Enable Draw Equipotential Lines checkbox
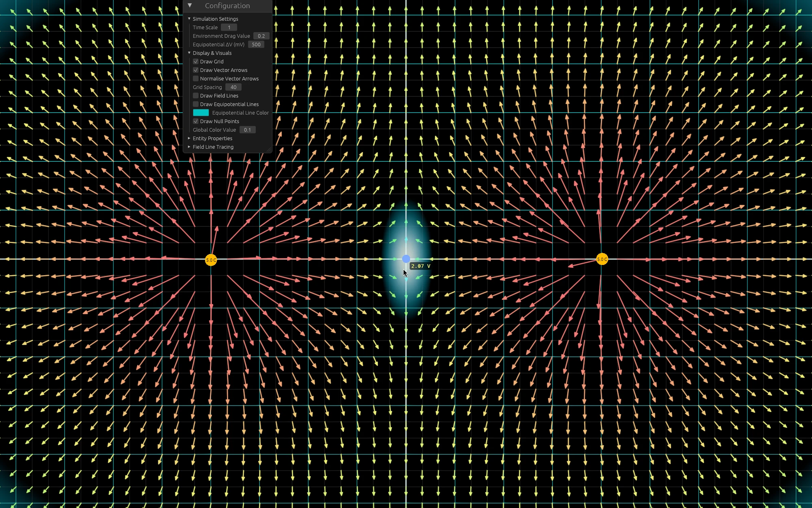This screenshot has height=508, width=812. click(196, 104)
